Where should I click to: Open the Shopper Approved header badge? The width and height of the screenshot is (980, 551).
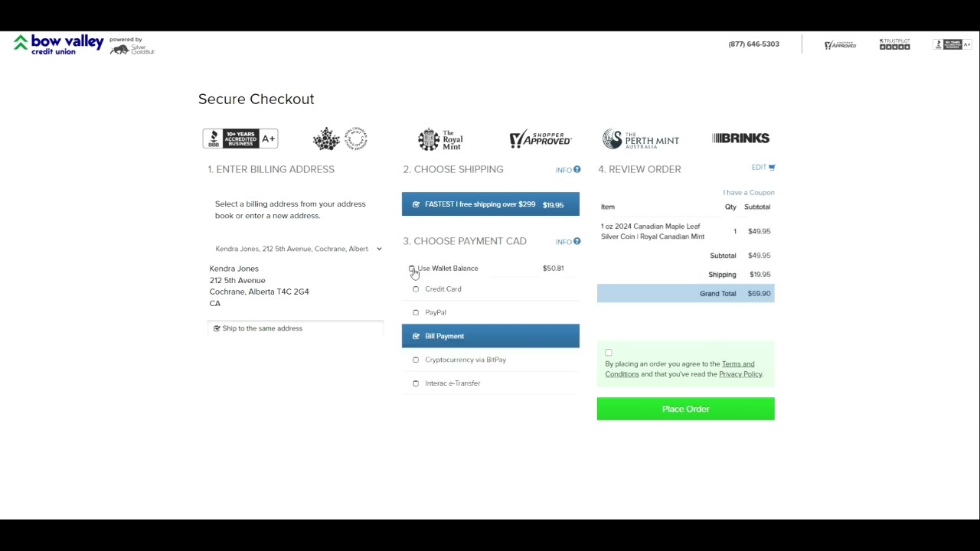click(x=840, y=45)
